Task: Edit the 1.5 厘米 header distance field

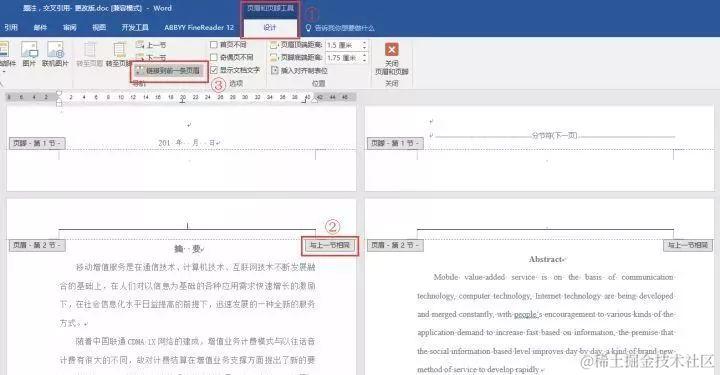Action: pos(343,45)
